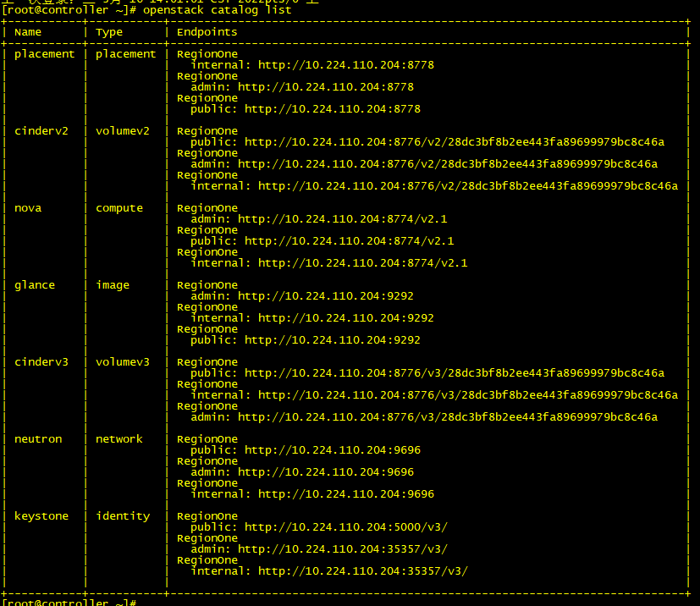Click the neutron service name
The image size is (700, 606).
(38, 439)
